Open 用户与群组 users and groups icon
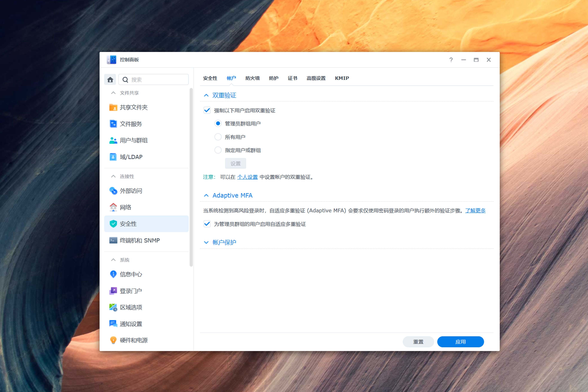The width and height of the screenshot is (588, 392). [113, 140]
